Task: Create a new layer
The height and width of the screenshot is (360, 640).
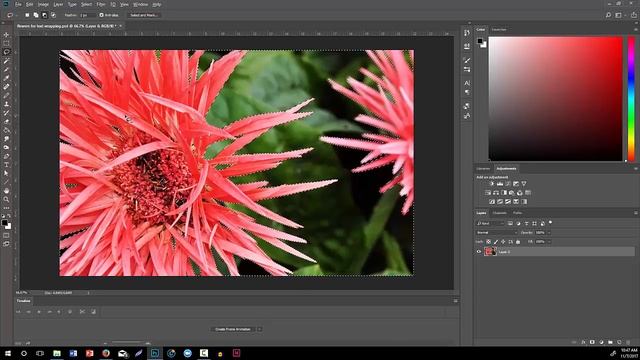Action: pos(619,342)
